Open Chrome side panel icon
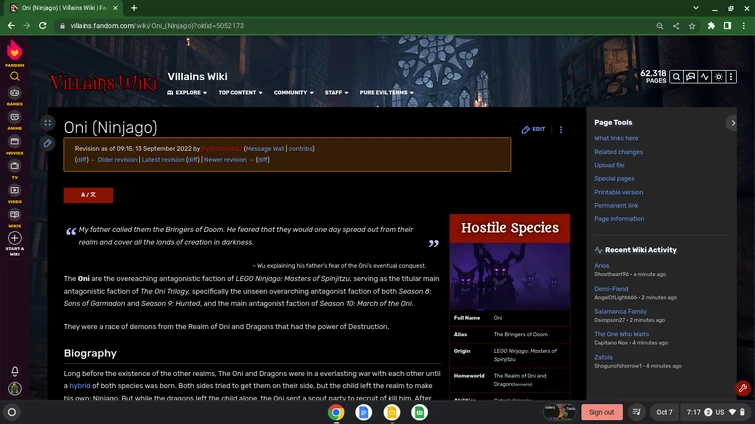 point(727,26)
